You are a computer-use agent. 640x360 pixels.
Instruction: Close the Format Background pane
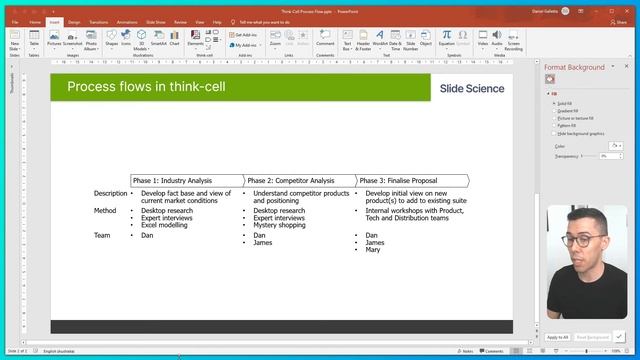pos(627,66)
